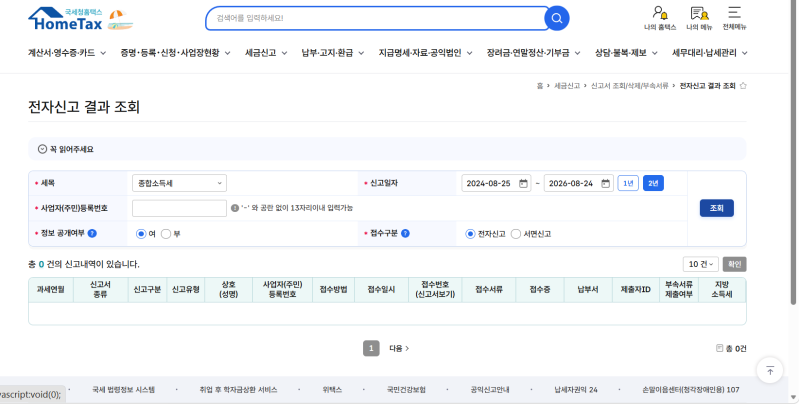The image size is (800, 404).
Task: Click 제출자ID column header
Action: 635,289
